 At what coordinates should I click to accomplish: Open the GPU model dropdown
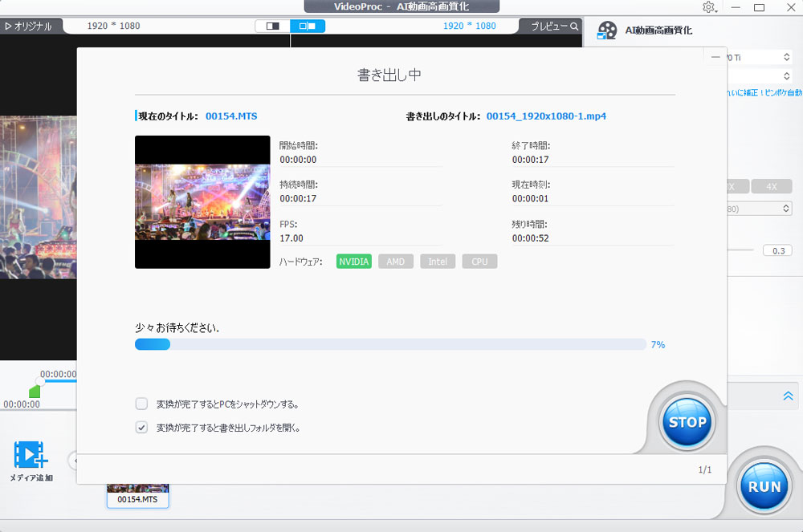click(x=760, y=57)
